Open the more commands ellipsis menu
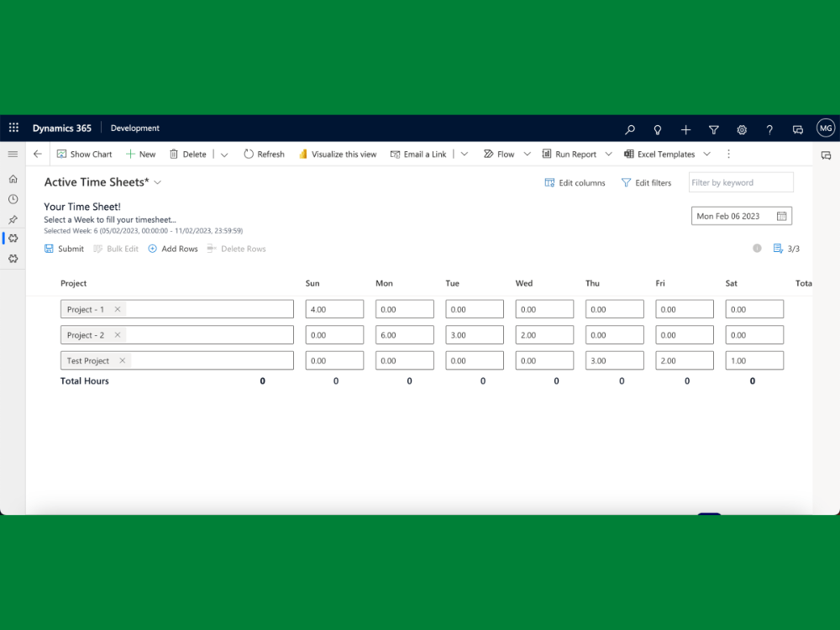 coord(728,154)
